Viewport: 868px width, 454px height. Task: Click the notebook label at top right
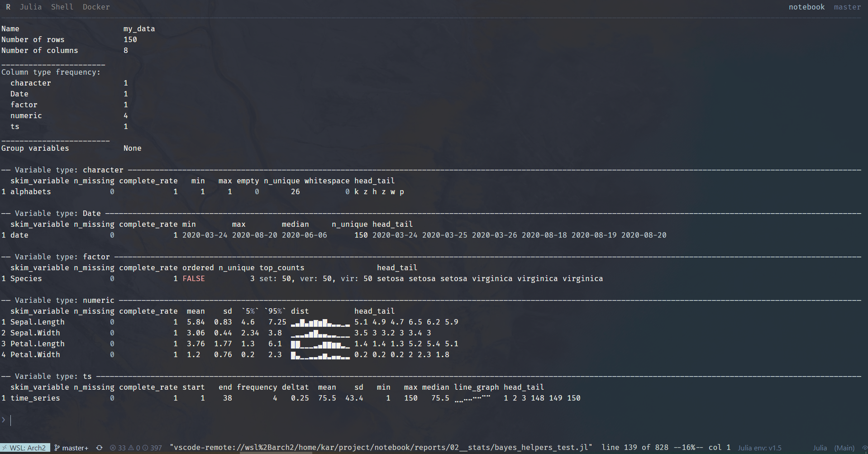coord(806,7)
